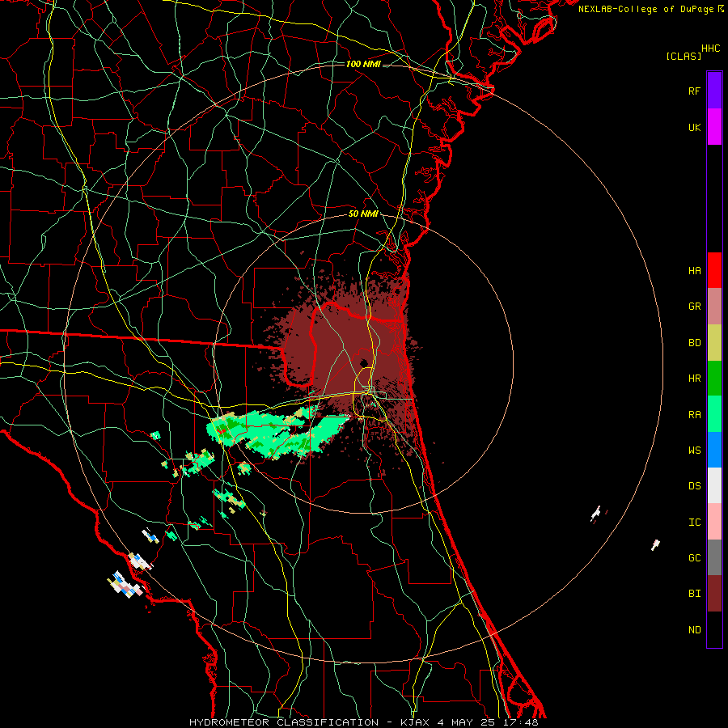This screenshot has height=728, width=728.
Task: Click the 'HHC' product code text
Action: click(711, 49)
